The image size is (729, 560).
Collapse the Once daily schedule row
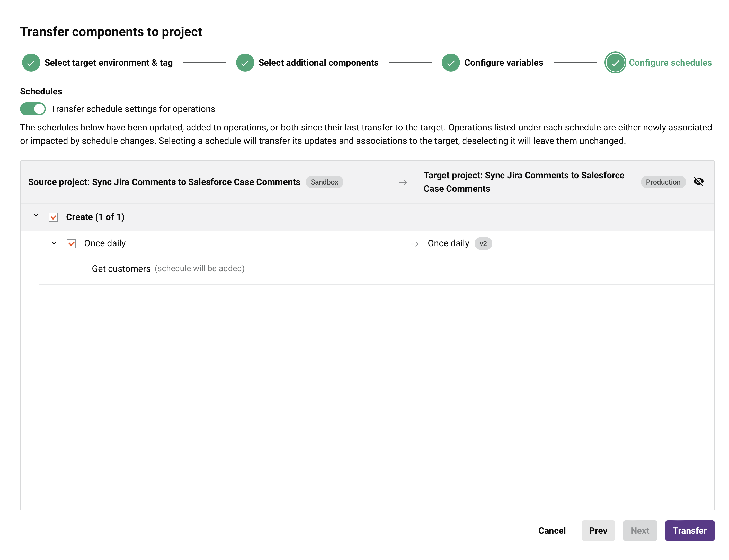coord(54,243)
